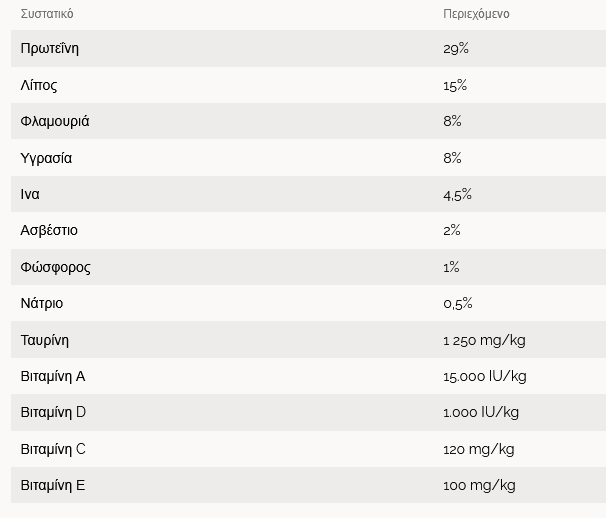Select the Φλαμουριά row label
Viewport: 606px width, 518px height.
click(x=55, y=121)
